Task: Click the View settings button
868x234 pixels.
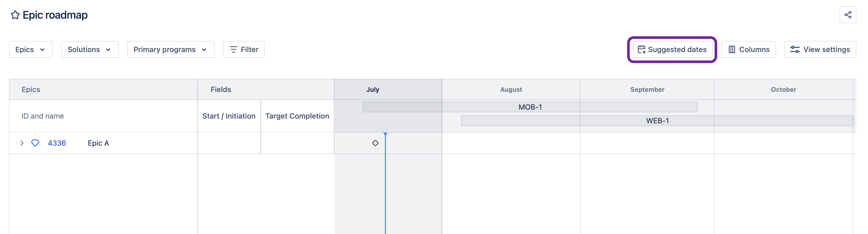Action: point(820,50)
